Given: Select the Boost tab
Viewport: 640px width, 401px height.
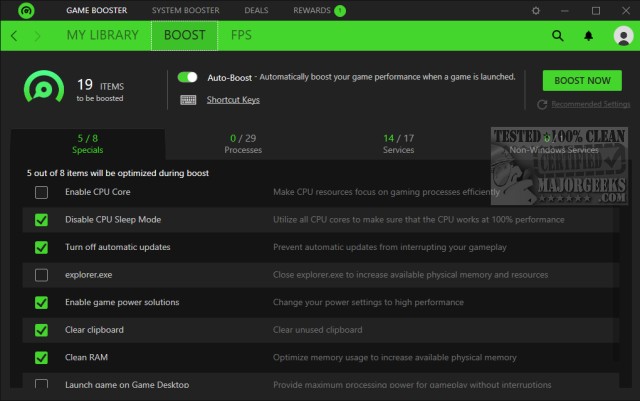Looking at the screenshot, I should click(x=184, y=36).
